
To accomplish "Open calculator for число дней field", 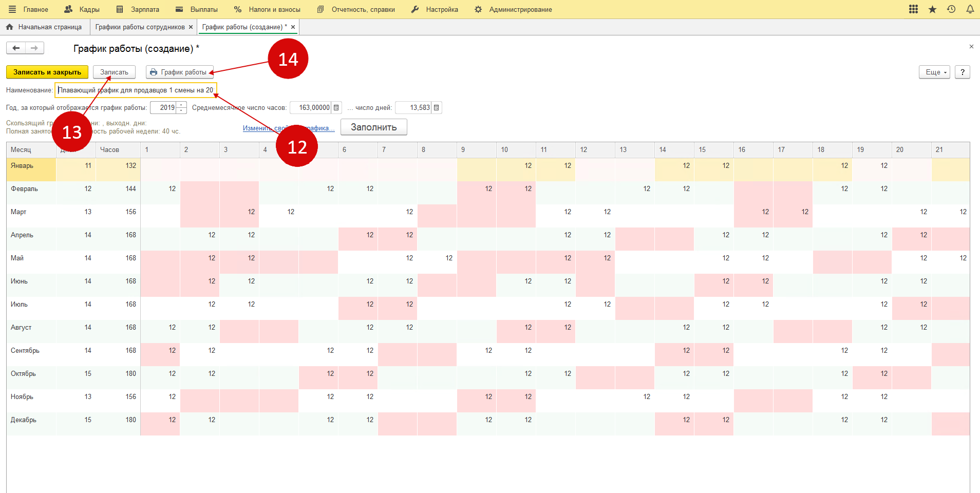I will point(437,107).
